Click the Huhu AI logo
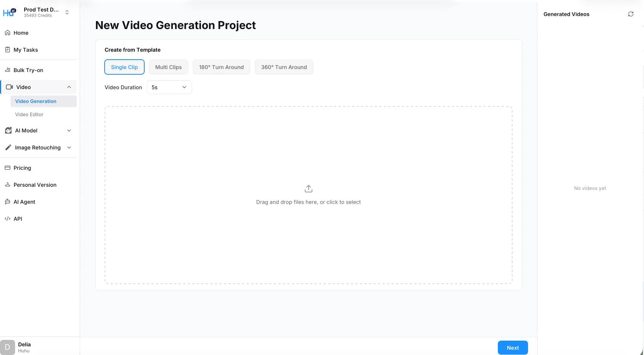644x355 pixels. click(x=9, y=12)
